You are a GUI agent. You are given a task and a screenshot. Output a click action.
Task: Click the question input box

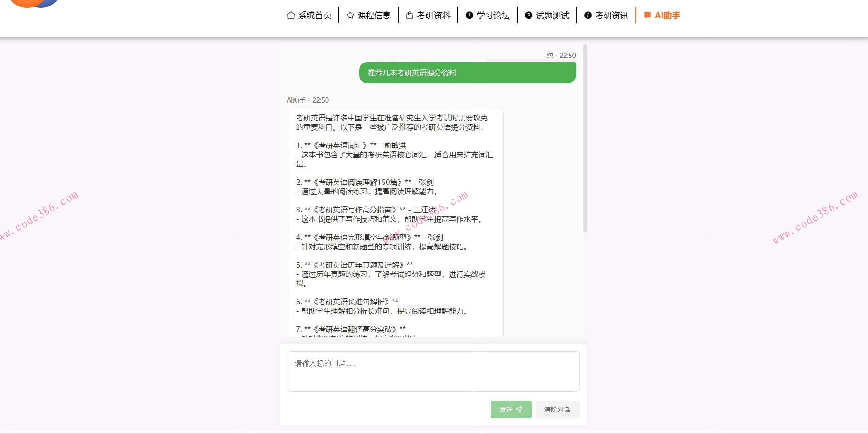tap(433, 371)
